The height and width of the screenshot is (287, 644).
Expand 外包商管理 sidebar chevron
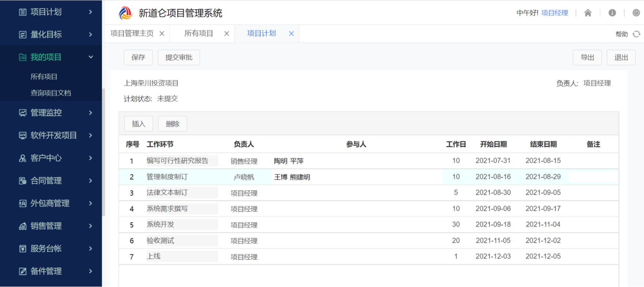(x=91, y=204)
